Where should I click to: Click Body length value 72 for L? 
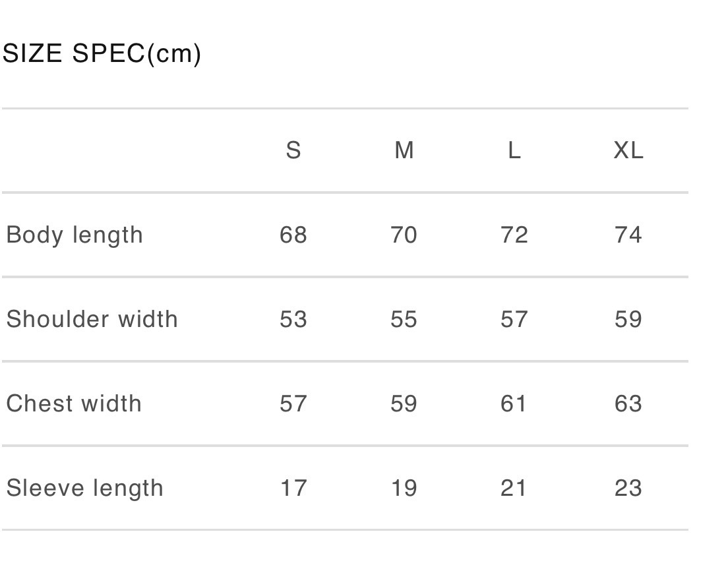(x=514, y=235)
